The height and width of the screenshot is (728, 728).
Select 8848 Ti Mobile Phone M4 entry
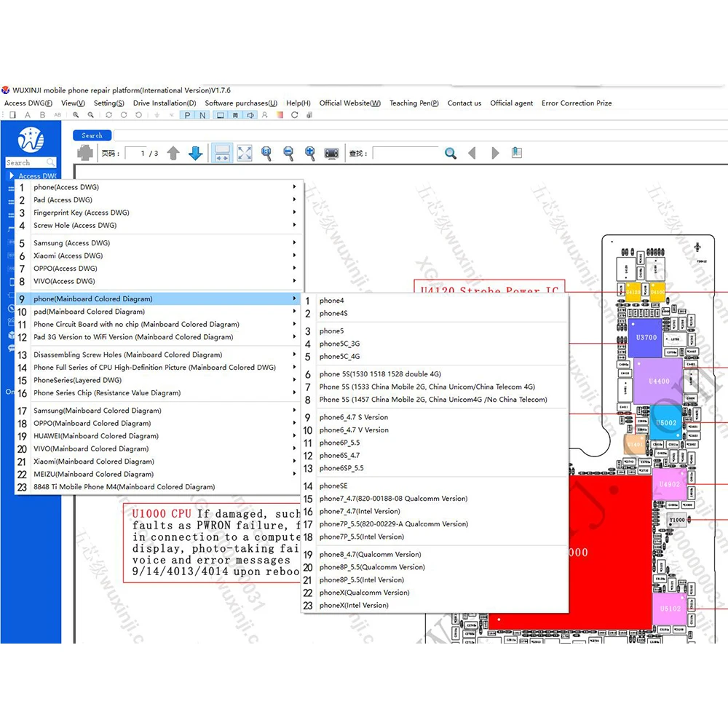pos(159,487)
